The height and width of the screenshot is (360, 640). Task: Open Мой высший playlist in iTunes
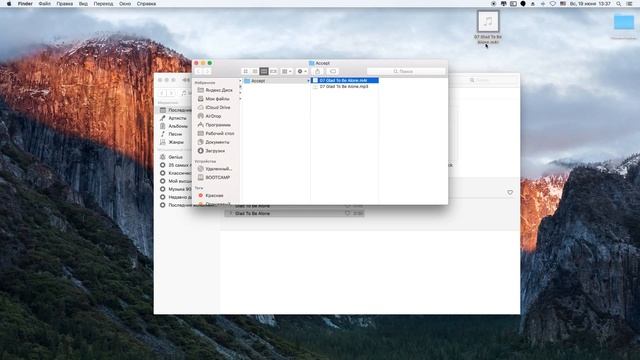pos(175,181)
